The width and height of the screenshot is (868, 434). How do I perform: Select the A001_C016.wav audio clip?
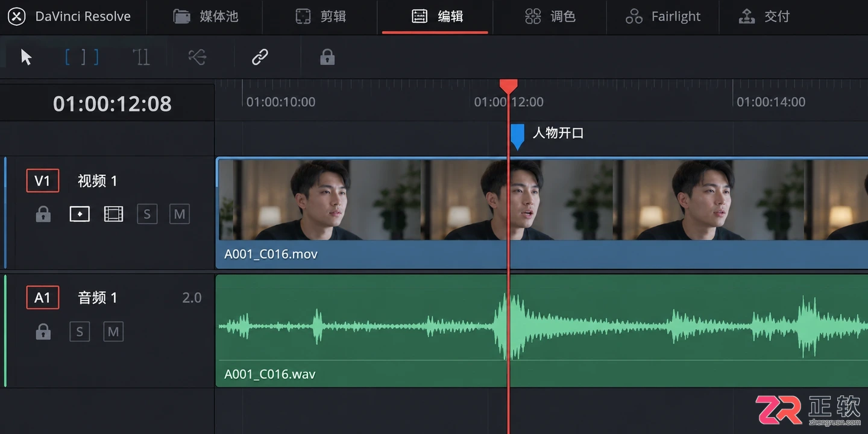[542, 331]
